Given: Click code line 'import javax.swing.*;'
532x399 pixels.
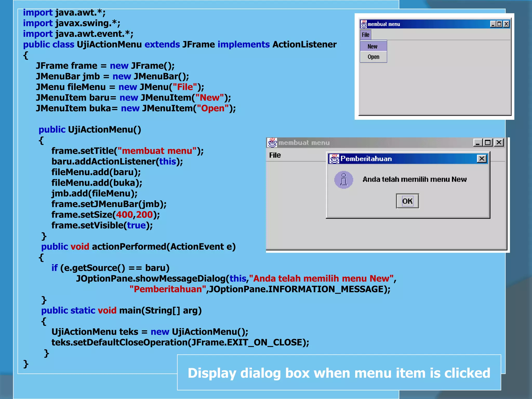Looking at the screenshot, I should point(72,23).
